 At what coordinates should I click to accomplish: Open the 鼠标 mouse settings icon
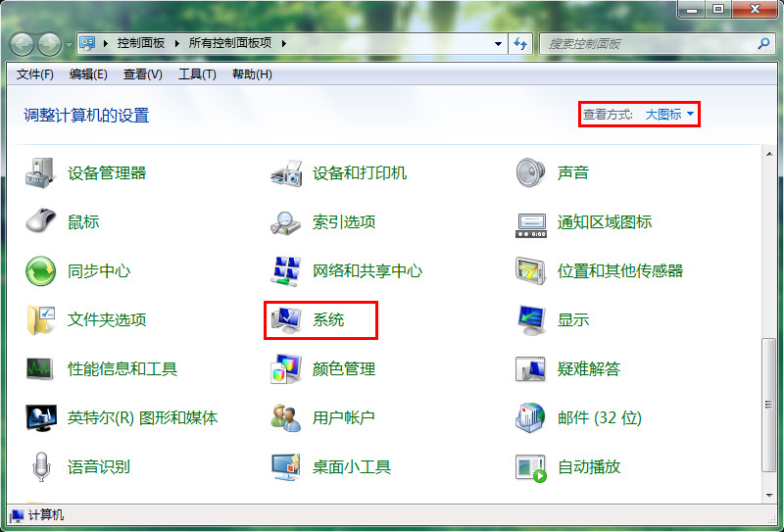(x=40, y=222)
